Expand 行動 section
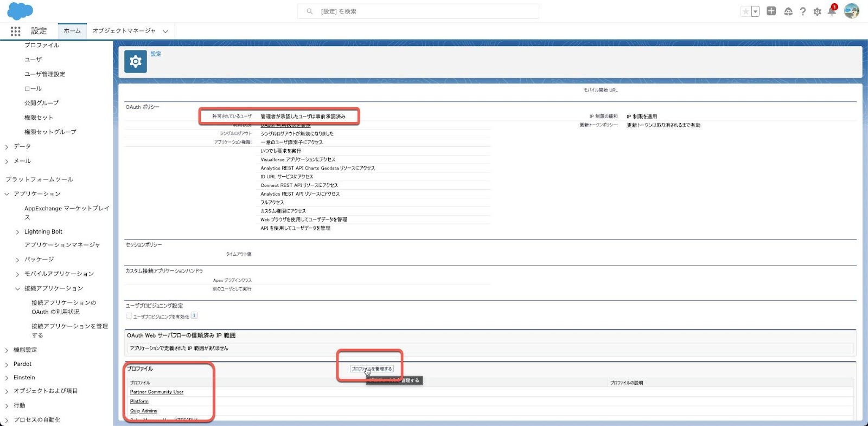The image size is (868, 426). click(7, 406)
